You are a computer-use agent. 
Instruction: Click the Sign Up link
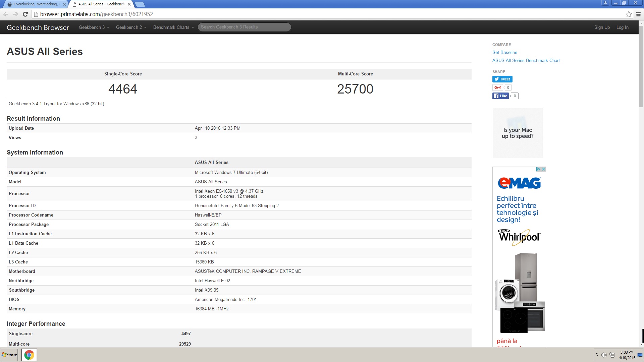(602, 27)
